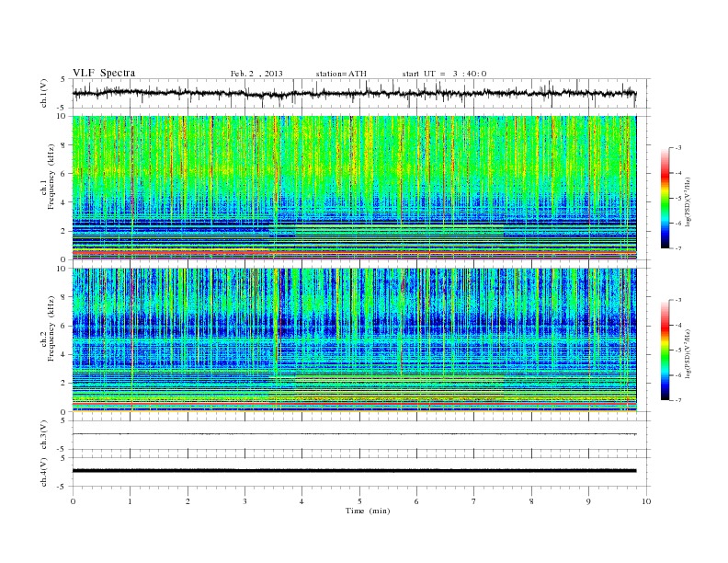Viewport: 728px width, 563px height.
Task: Click the "ch.3(V)" y-axis label
Action: pyautogui.click(x=44, y=434)
